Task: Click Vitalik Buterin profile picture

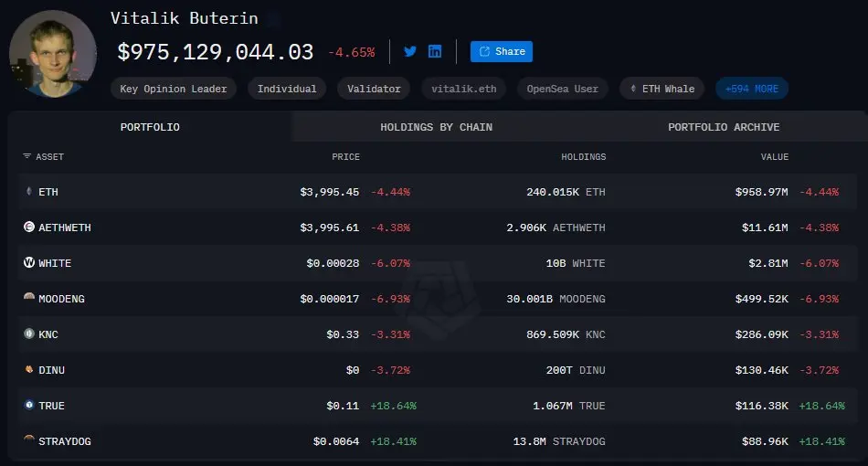Action: click(53, 54)
